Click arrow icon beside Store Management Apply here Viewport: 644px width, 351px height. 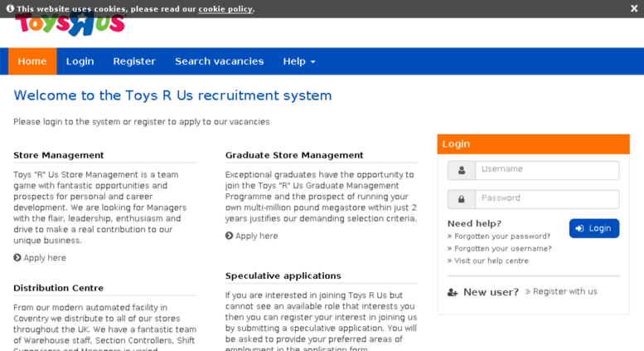[x=17, y=258]
